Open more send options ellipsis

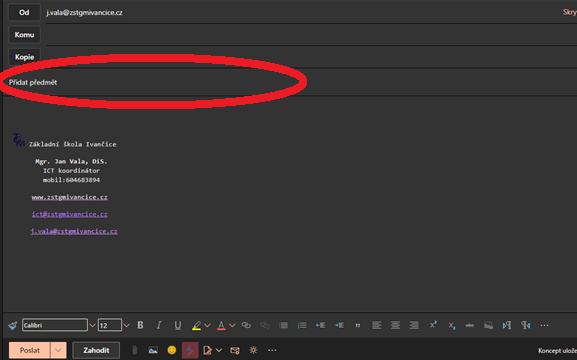coord(272,350)
